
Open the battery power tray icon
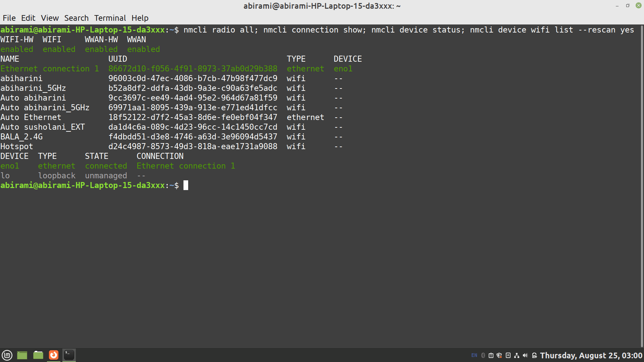(534, 355)
